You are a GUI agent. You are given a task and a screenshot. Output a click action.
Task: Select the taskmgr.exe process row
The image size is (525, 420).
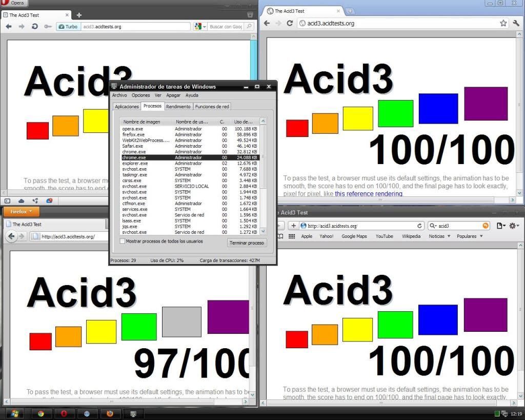tap(190, 174)
